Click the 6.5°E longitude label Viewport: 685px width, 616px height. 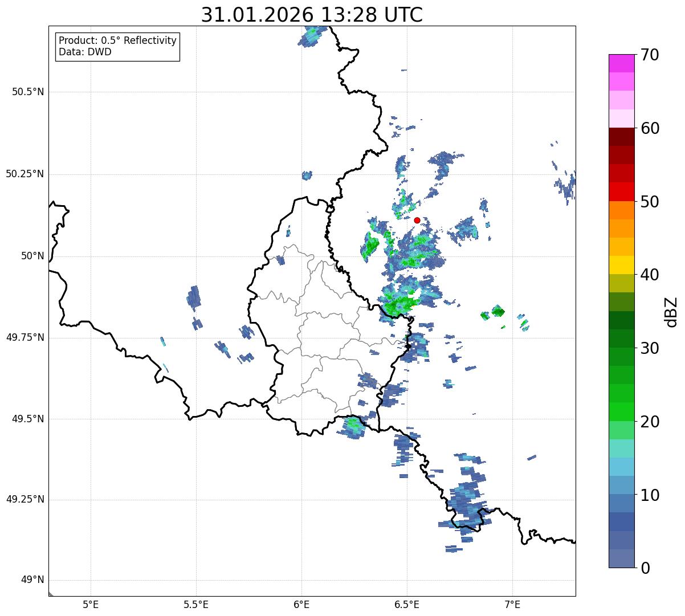point(407,604)
